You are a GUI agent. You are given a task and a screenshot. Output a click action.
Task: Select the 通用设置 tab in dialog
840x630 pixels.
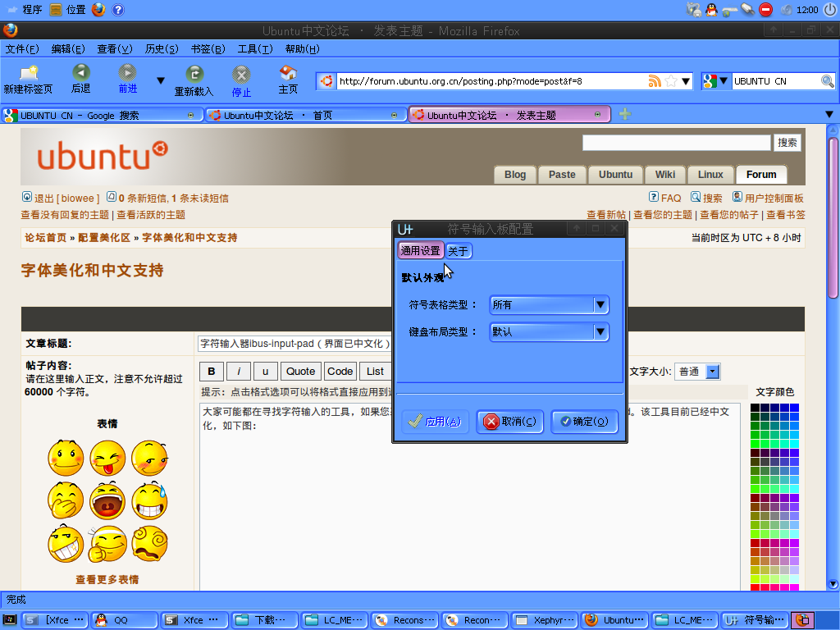tap(421, 250)
